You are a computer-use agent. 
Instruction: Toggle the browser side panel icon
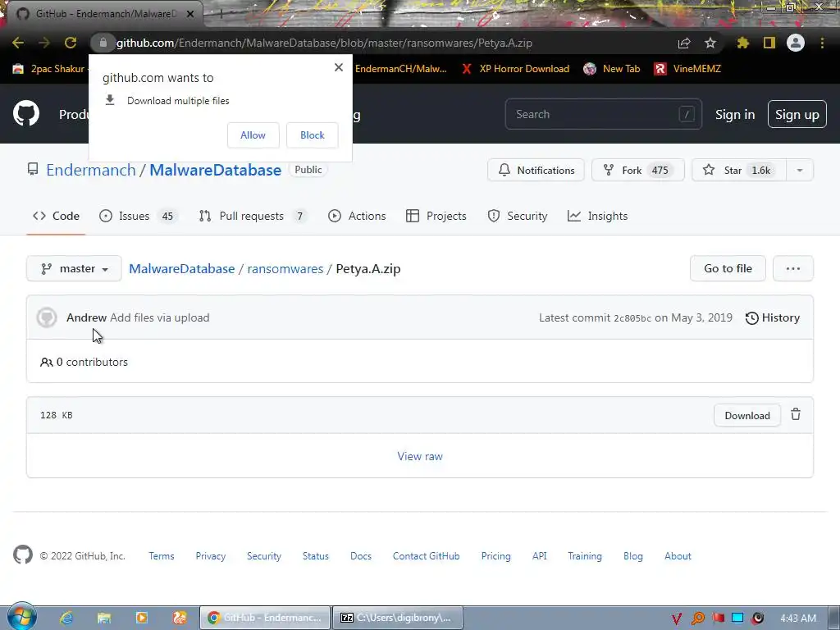pos(769,43)
